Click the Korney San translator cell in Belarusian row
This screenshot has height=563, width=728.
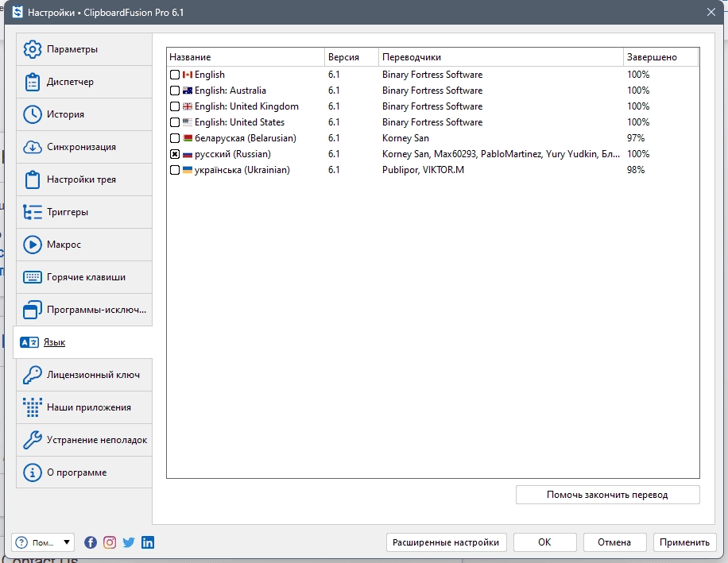[405, 138]
